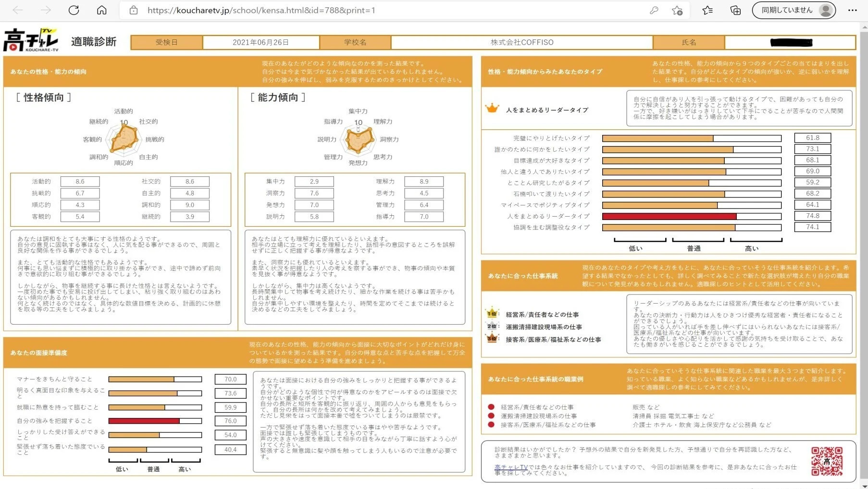
Task: Click the red 自分の強みを把握すること bar
Action: [x=144, y=421]
